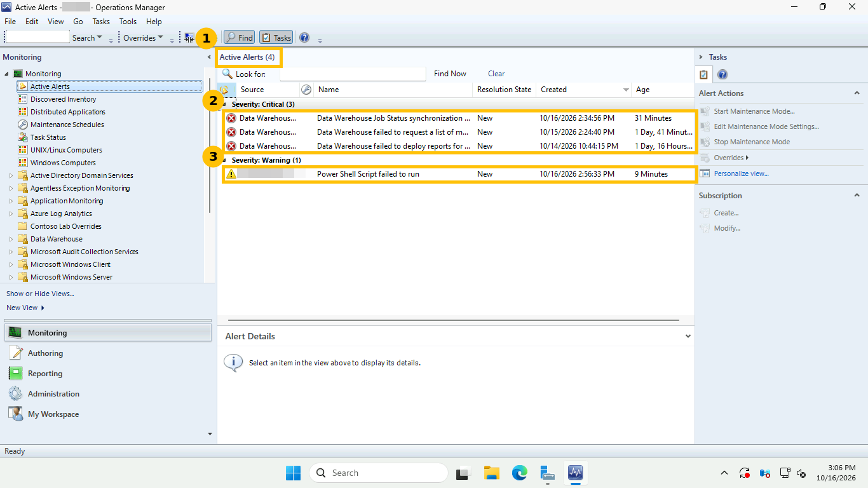The width and height of the screenshot is (868, 488).
Task: Open the Administration workspace
Action: coord(53,394)
